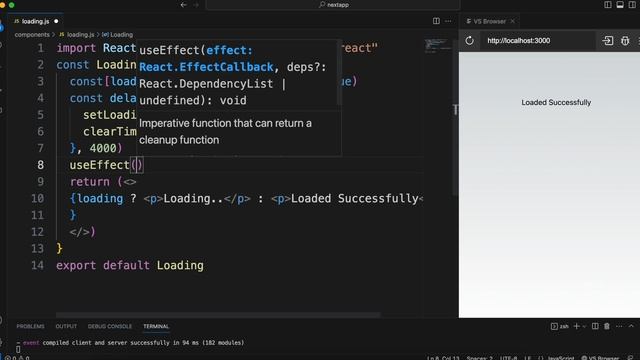Open the Loading symbol breadcrumb
The width and height of the screenshot is (640, 360).
point(118,35)
